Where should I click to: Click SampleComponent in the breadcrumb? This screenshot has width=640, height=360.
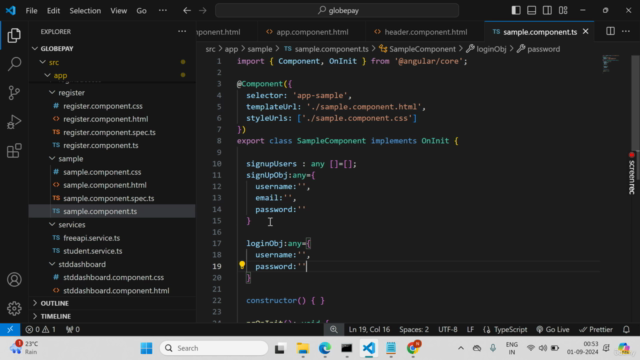(x=422, y=49)
